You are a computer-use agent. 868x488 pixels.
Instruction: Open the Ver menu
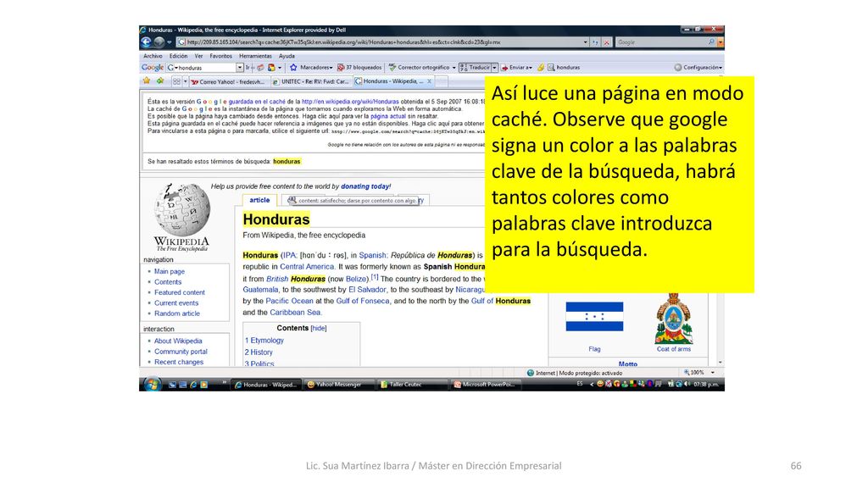[198, 56]
